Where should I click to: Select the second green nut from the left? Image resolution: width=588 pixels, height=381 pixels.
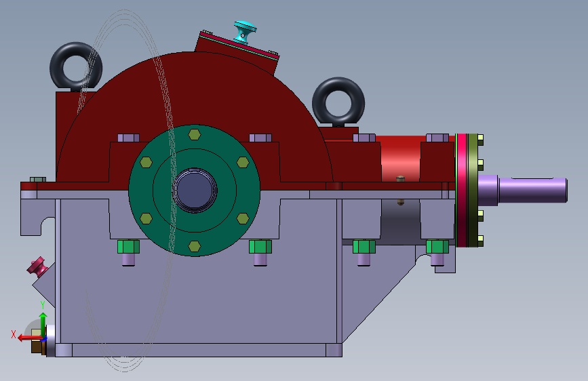260,247
